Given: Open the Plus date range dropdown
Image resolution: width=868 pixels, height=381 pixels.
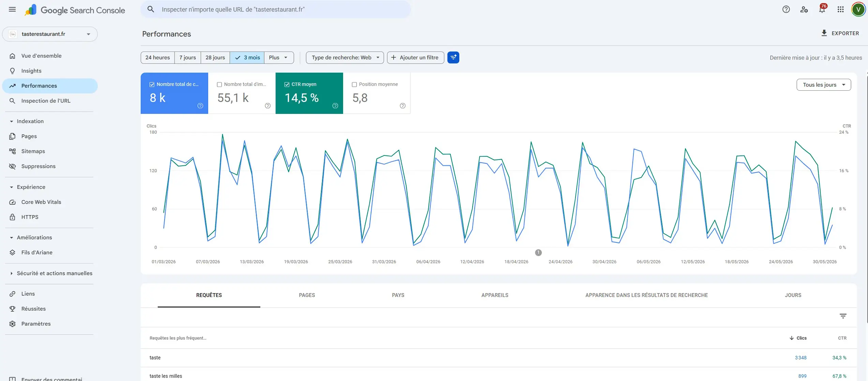Looking at the screenshot, I should (279, 57).
